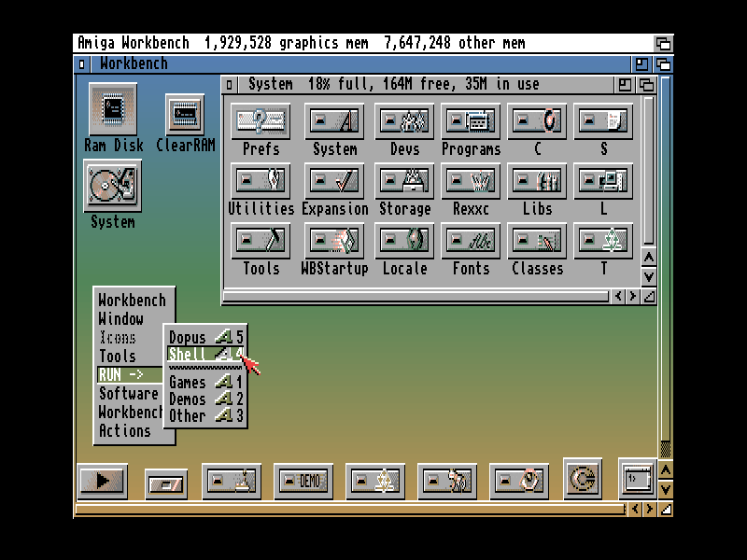747x560 pixels.
Task: Choose Software in the popup menu
Action: tap(130, 393)
